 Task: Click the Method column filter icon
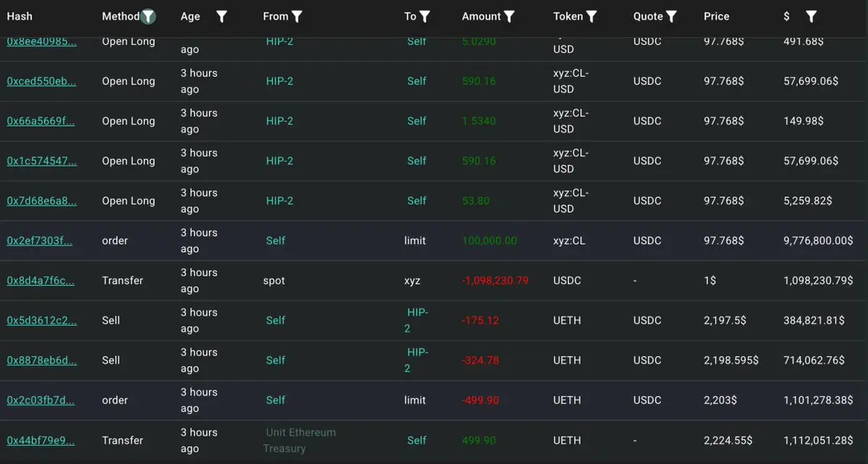pyautogui.click(x=148, y=16)
